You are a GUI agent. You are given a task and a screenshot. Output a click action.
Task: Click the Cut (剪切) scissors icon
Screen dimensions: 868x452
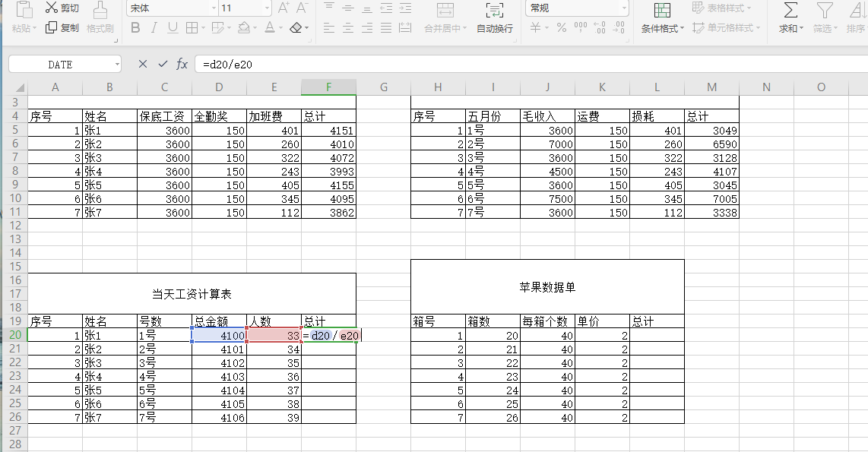[52, 8]
